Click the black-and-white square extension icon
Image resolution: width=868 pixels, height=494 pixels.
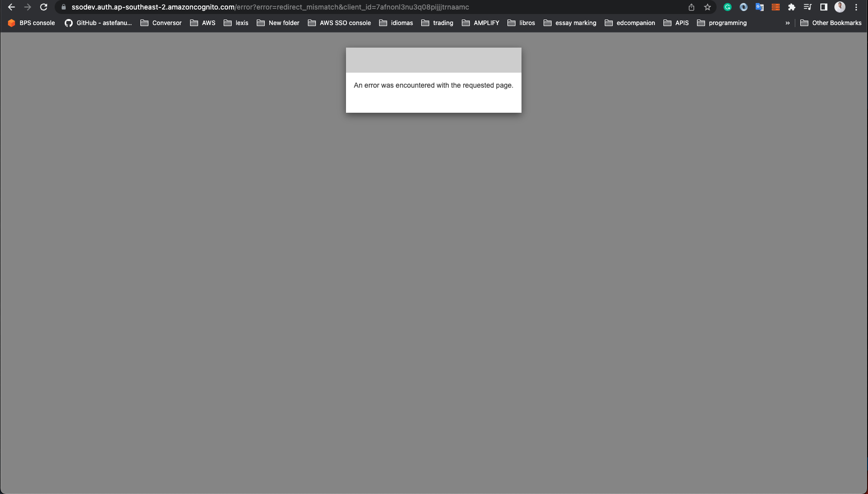pos(824,7)
